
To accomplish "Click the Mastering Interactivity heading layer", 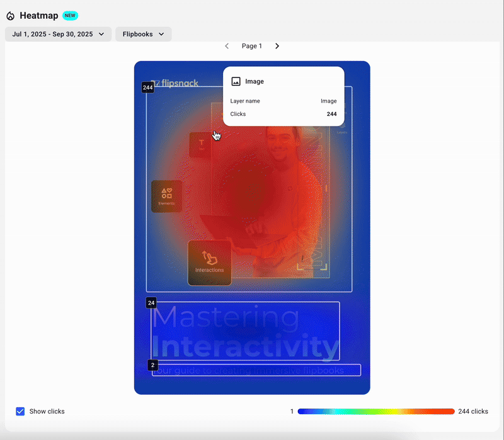I will point(246,330).
